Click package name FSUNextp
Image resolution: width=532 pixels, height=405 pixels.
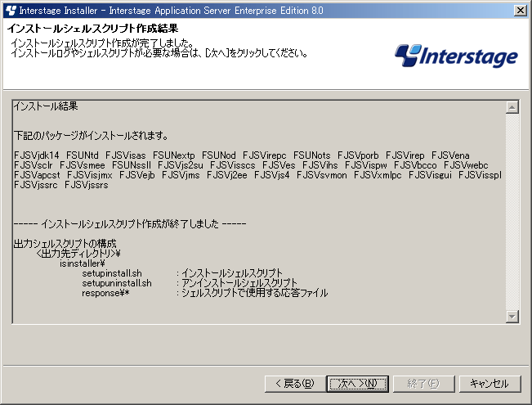[x=174, y=155]
